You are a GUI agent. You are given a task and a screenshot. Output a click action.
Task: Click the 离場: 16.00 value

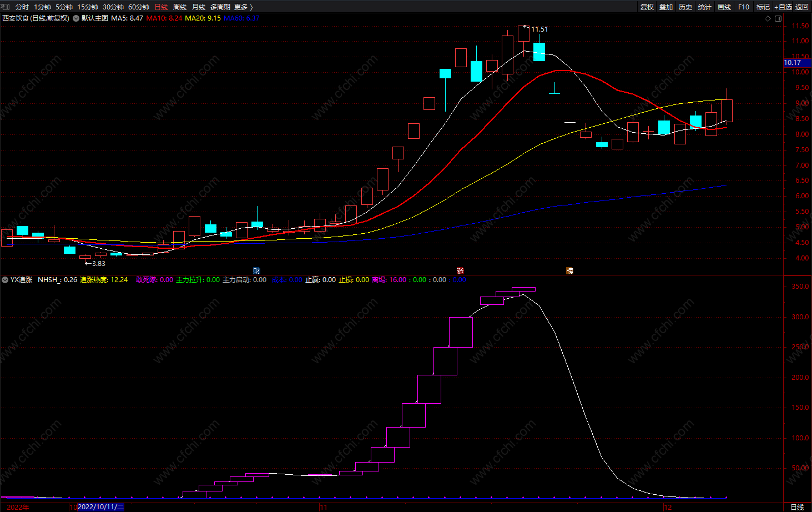coord(389,280)
